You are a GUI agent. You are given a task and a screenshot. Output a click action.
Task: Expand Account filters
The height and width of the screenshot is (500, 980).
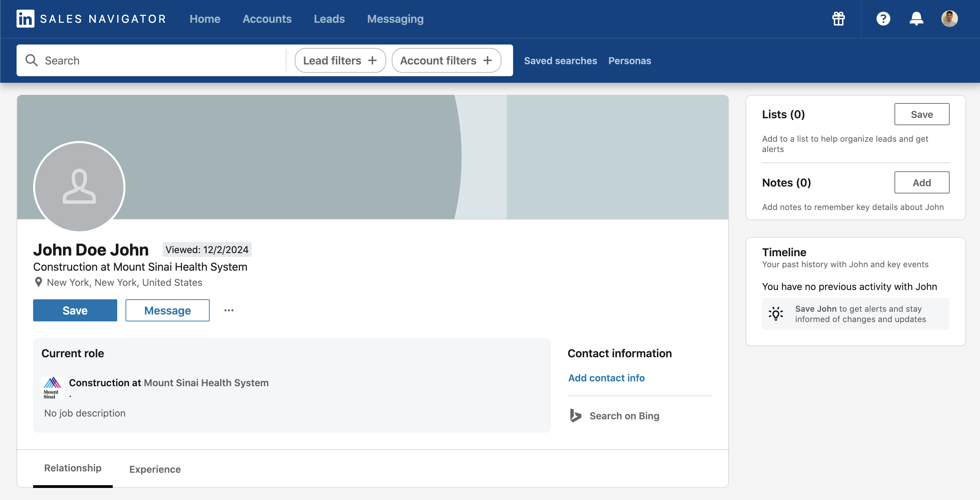click(x=446, y=60)
